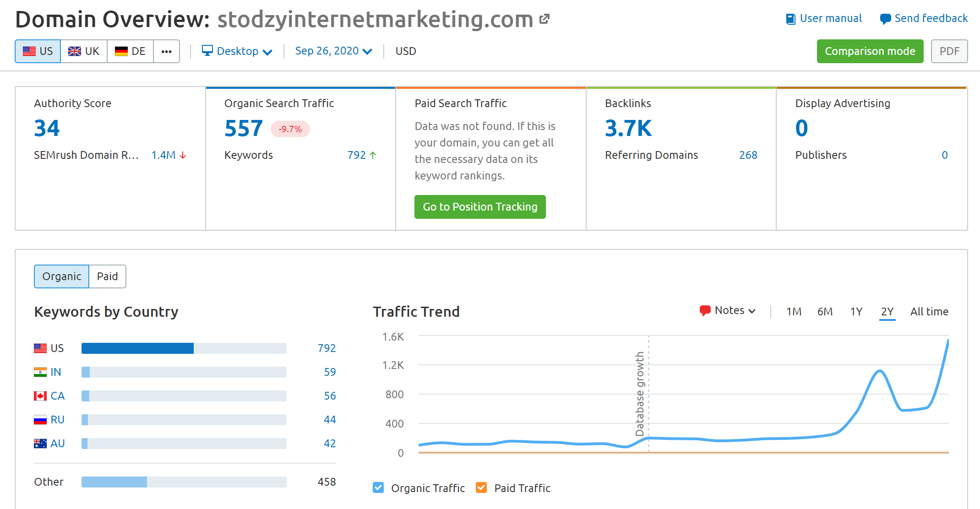Click the Desktop monitor icon
Image resolution: width=980 pixels, height=509 pixels.
tap(207, 50)
